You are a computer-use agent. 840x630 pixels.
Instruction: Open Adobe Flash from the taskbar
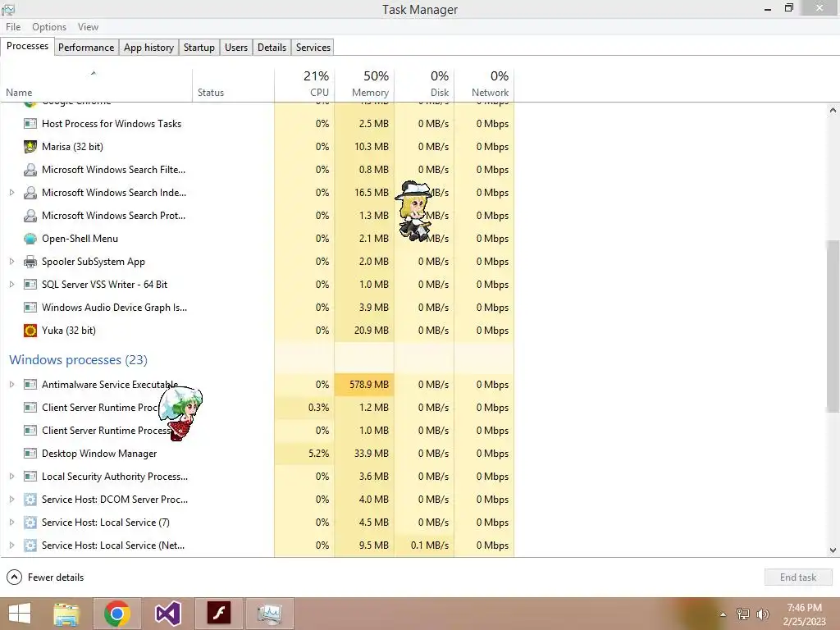tap(219, 614)
